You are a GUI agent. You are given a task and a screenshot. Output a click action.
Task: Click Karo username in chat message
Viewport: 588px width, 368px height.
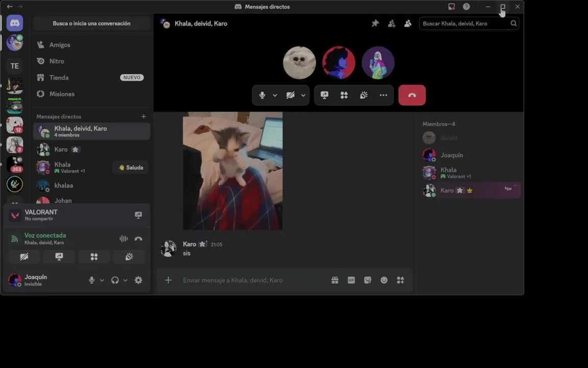(x=189, y=244)
